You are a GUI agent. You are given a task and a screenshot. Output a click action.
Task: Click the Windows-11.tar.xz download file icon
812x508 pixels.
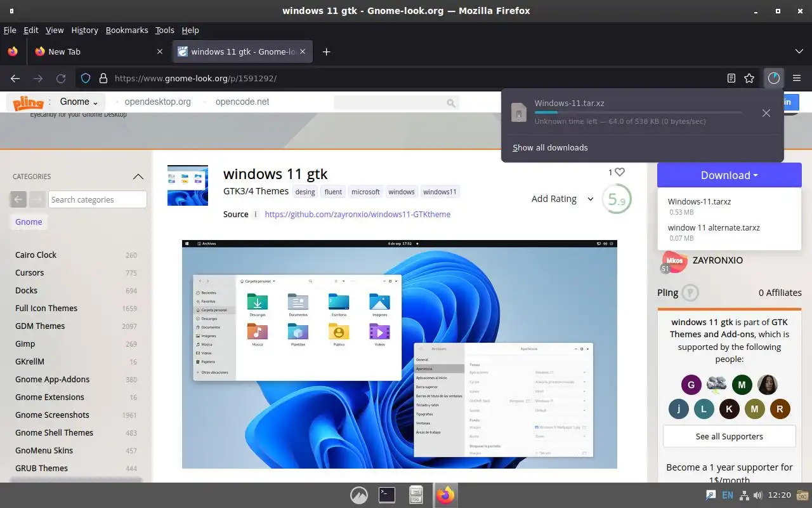pos(519,112)
